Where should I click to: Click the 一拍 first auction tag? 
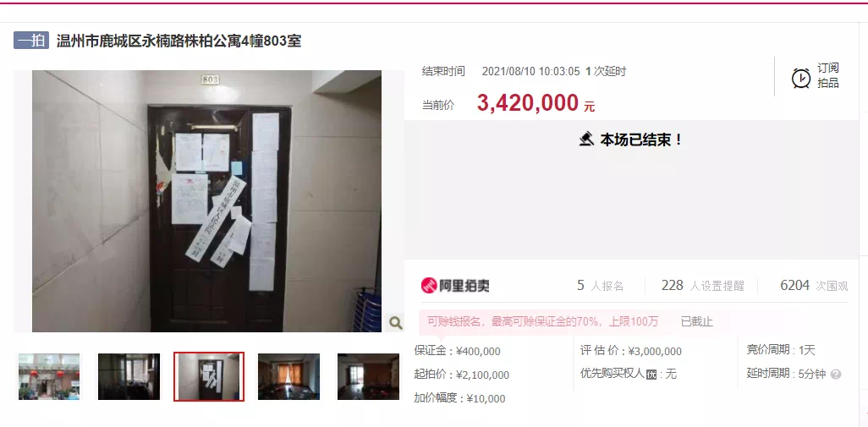pyautogui.click(x=31, y=41)
